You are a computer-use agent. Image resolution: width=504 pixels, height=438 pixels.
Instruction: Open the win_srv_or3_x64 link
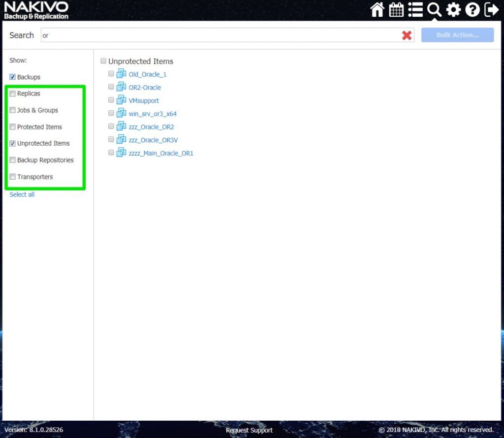click(153, 114)
